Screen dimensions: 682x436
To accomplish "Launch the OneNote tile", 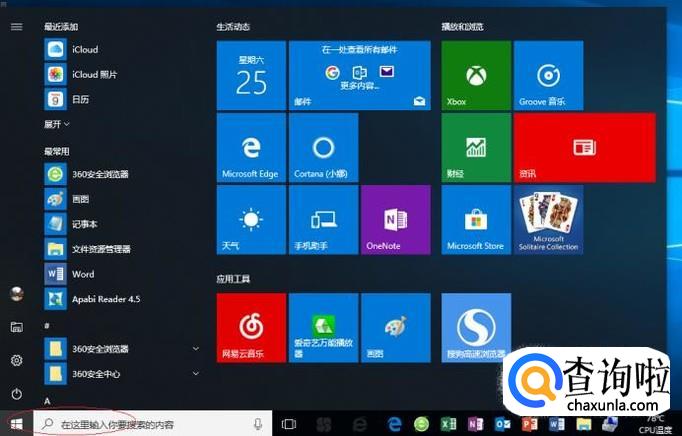I will [395, 220].
